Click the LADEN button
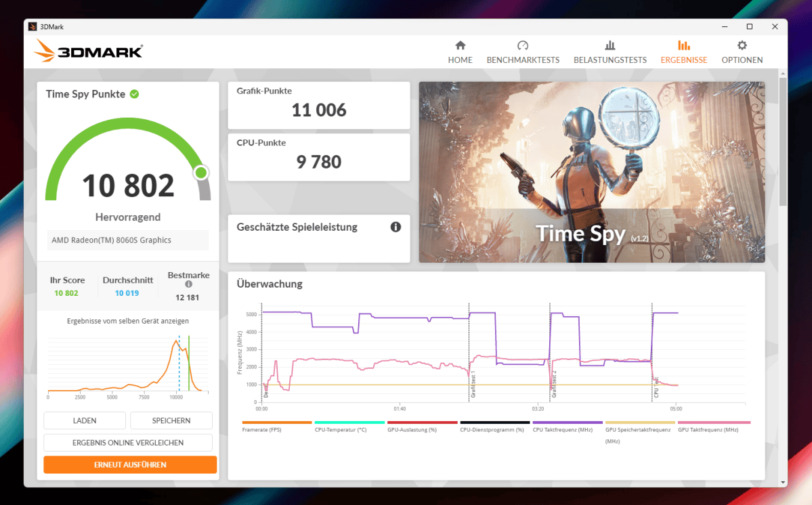The height and width of the screenshot is (505, 812). click(85, 420)
